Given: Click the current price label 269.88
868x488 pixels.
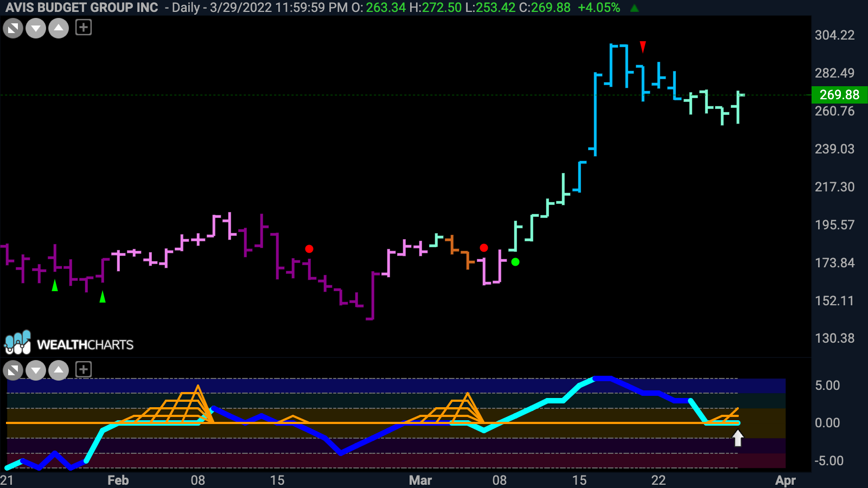Looking at the screenshot, I should point(839,95).
